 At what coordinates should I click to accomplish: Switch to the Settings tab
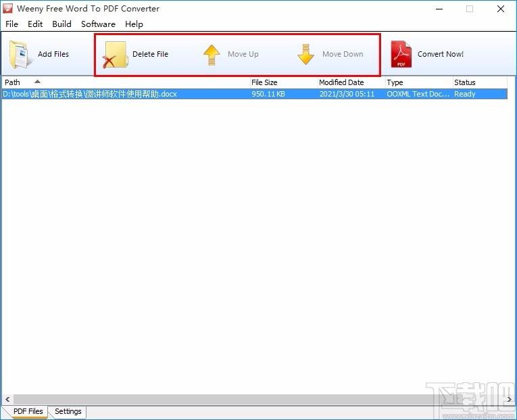pos(68,411)
